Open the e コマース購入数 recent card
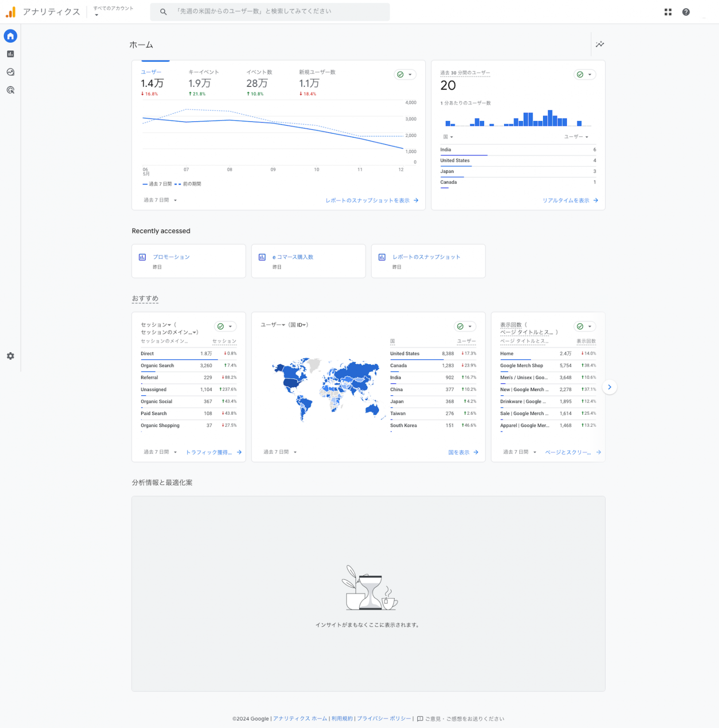This screenshot has height=728, width=719. pyautogui.click(x=308, y=261)
